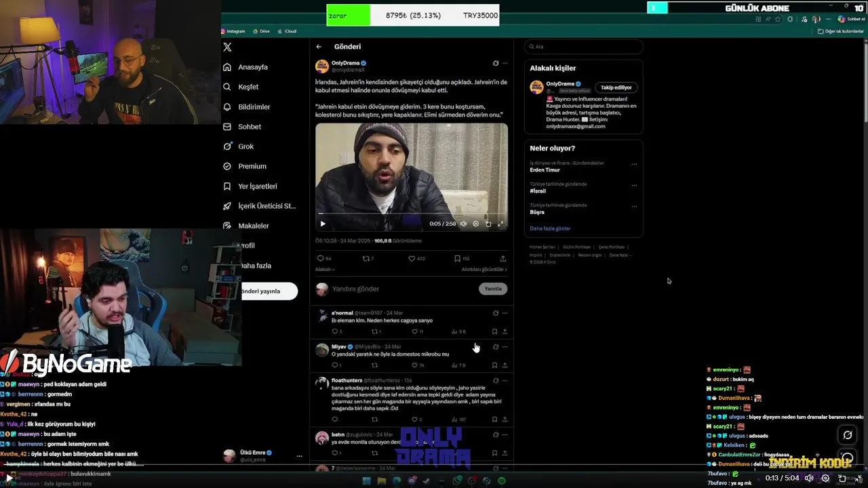This screenshot has height=488, width=868.
Task: Like the floathunters reply
Action: pos(415,420)
